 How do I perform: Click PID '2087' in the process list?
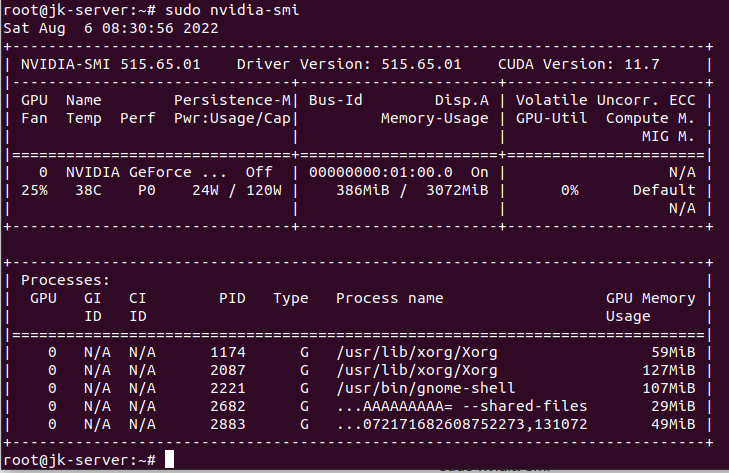click(228, 370)
